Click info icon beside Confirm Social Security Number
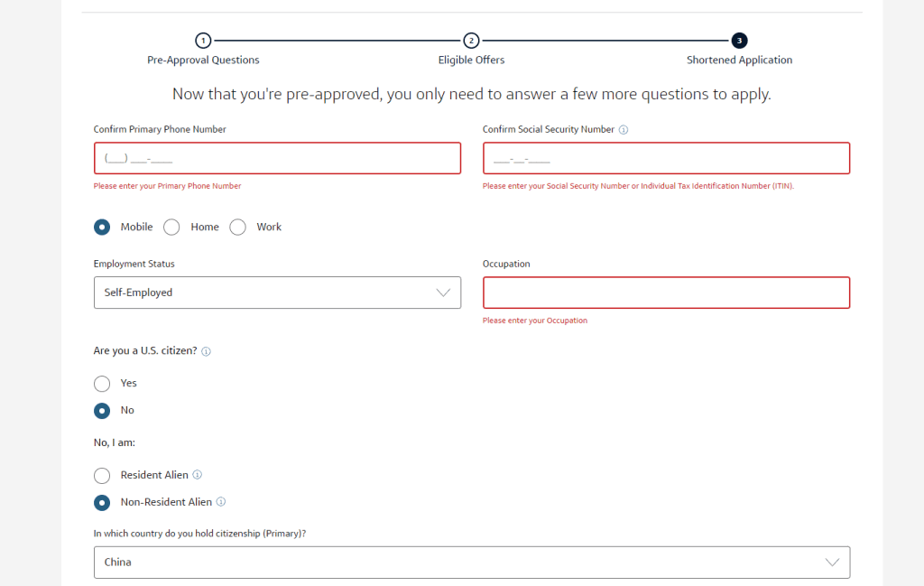The width and height of the screenshot is (924, 586). coord(624,130)
